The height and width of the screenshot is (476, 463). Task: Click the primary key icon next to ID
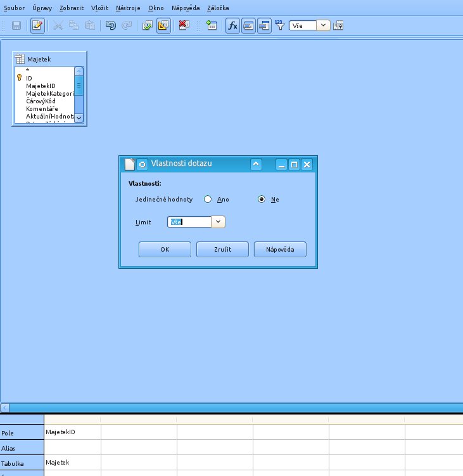coord(20,78)
